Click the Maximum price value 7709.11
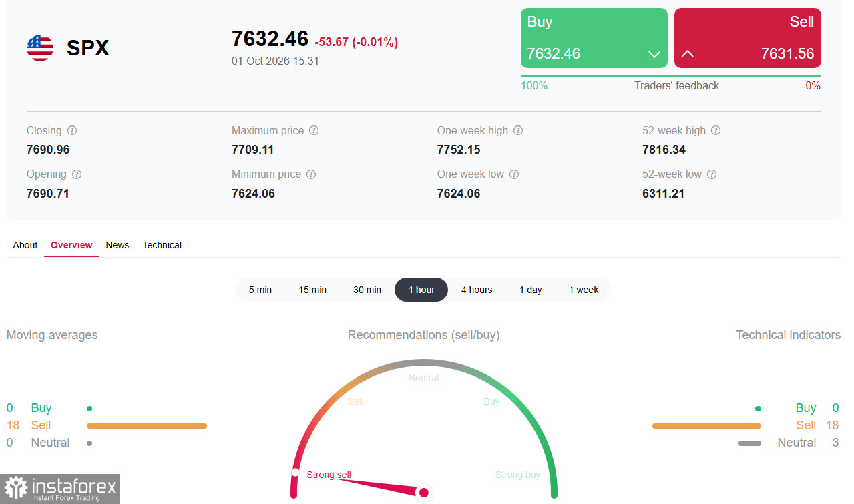854x504 pixels. pos(253,150)
